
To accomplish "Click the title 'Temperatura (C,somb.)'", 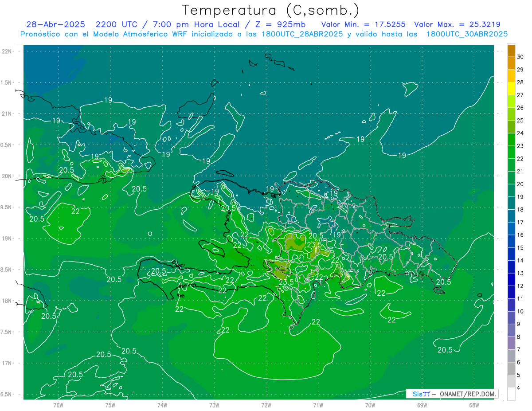I will (x=270, y=10).
